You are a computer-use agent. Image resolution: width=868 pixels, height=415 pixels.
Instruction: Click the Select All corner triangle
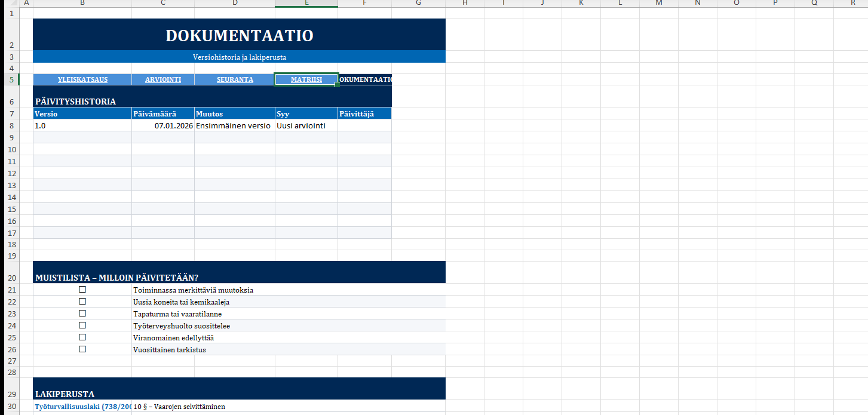coord(13,3)
